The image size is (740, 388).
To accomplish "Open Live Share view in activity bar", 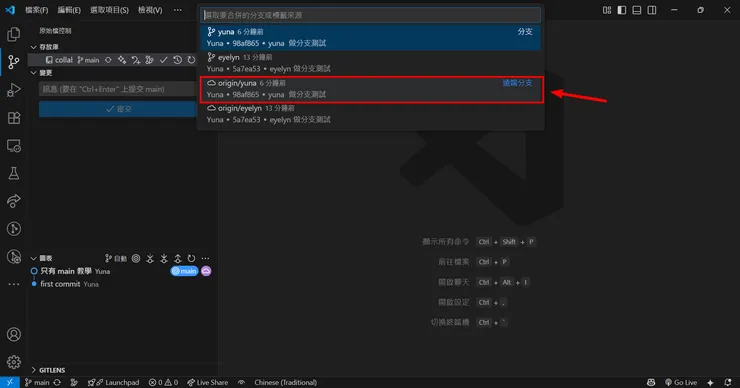I will point(14,201).
